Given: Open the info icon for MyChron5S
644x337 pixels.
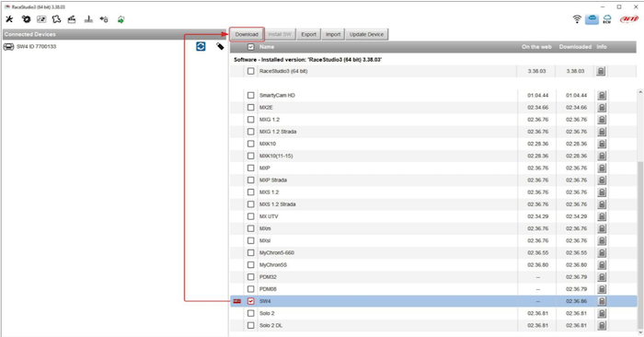Looking at the screenshot, I should 602,264.
